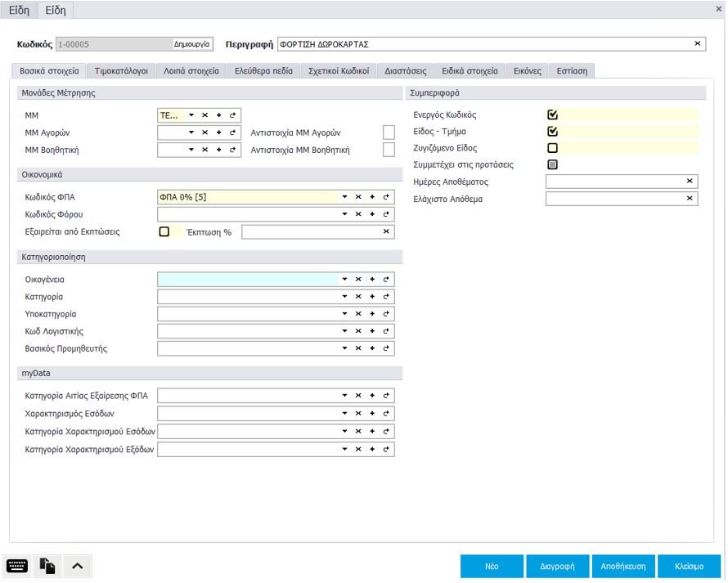The width and height of the screenshot is (728, 583).
Task: Toggle the Ενεργός Κωδικός checkbox
Action: (553, 115)
